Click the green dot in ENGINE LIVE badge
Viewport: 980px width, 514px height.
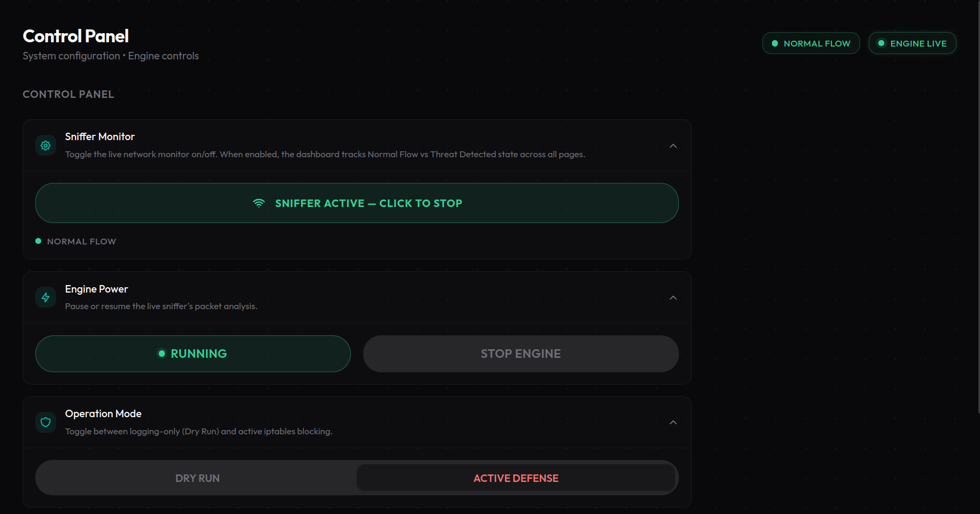tap(881, 43)
